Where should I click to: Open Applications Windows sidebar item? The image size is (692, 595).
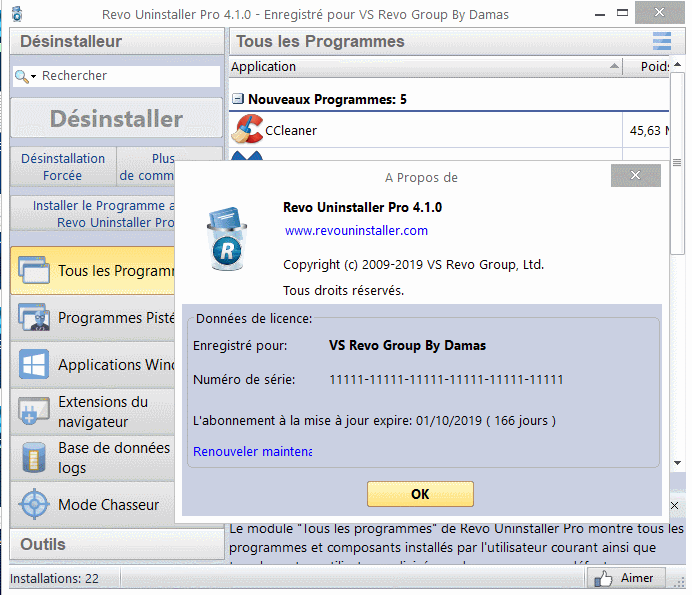point(93,365)
